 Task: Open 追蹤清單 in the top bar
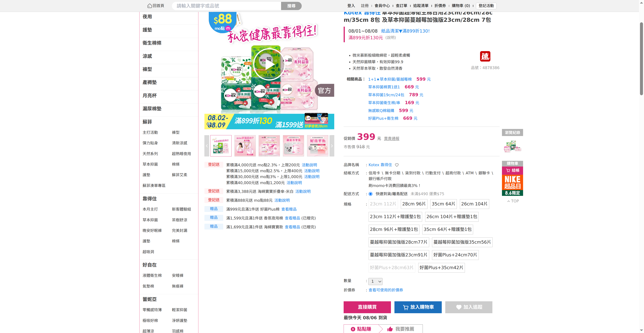pos(420,6)
